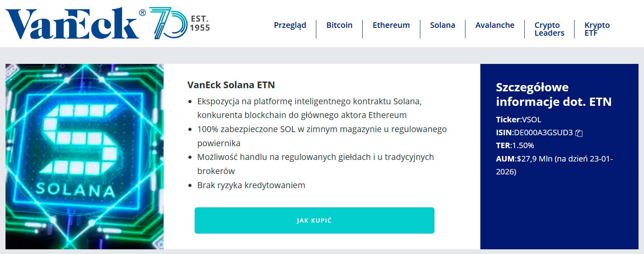Click the bullet about 100% zabezpieczone SOL
The width and height of the screenshot is (644, 254).
point(322,129)
